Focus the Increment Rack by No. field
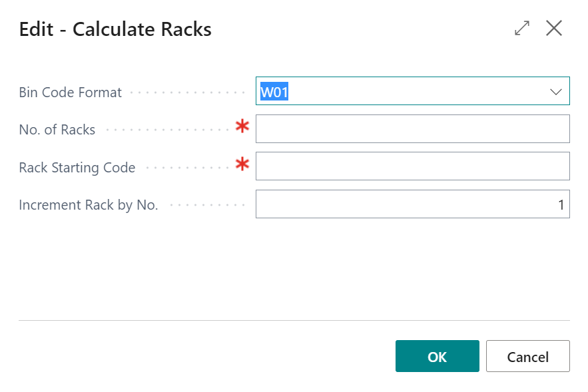Viewport: 588px width, 392px height. (x=412, y=204)
